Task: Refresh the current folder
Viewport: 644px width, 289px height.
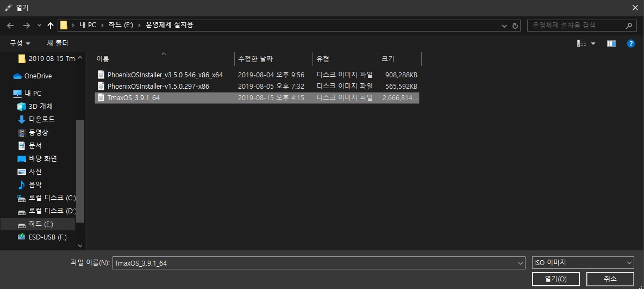Action: [515, 26]
